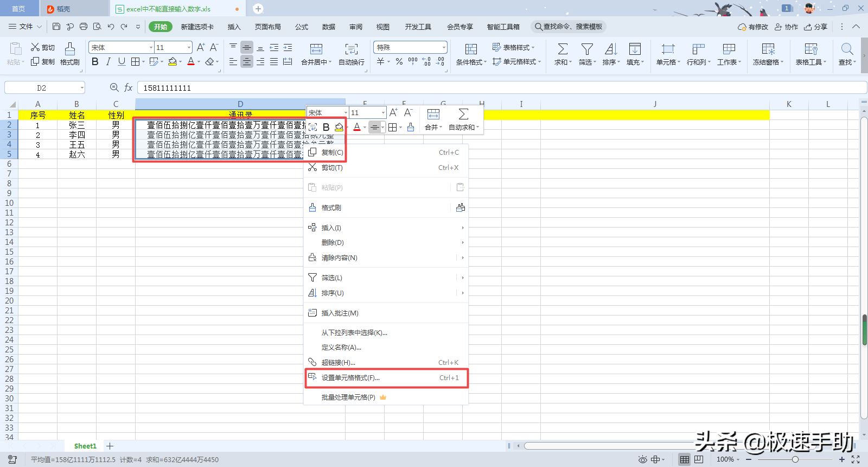Screen dimensions: 868x467
Task: Click the 分享 share button
Action: [x=815, y=27]
